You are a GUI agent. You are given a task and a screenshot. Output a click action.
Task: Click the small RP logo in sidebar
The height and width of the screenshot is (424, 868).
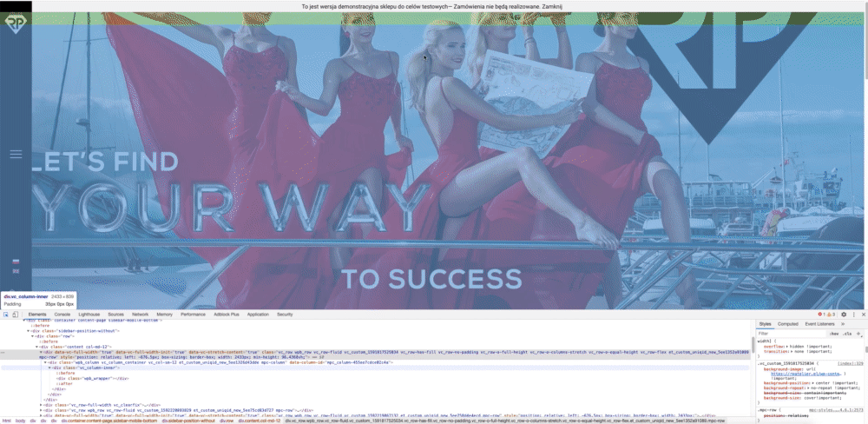(16, 23)
